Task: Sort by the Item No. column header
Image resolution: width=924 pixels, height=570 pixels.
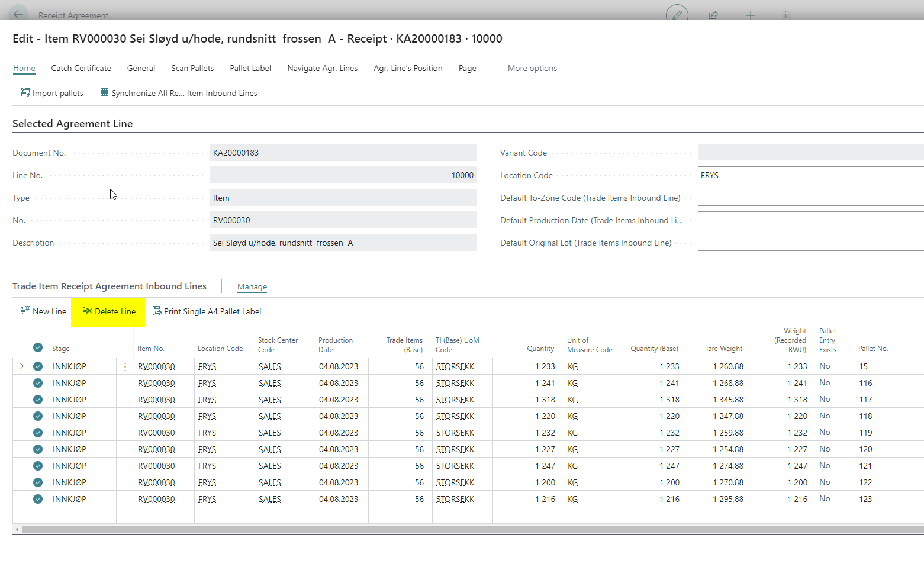Action: 151,349
